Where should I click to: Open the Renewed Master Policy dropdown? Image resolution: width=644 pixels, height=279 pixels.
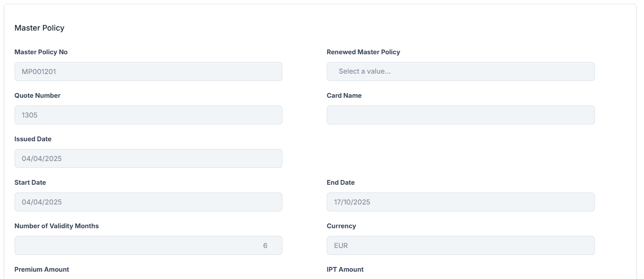(460, 71)
